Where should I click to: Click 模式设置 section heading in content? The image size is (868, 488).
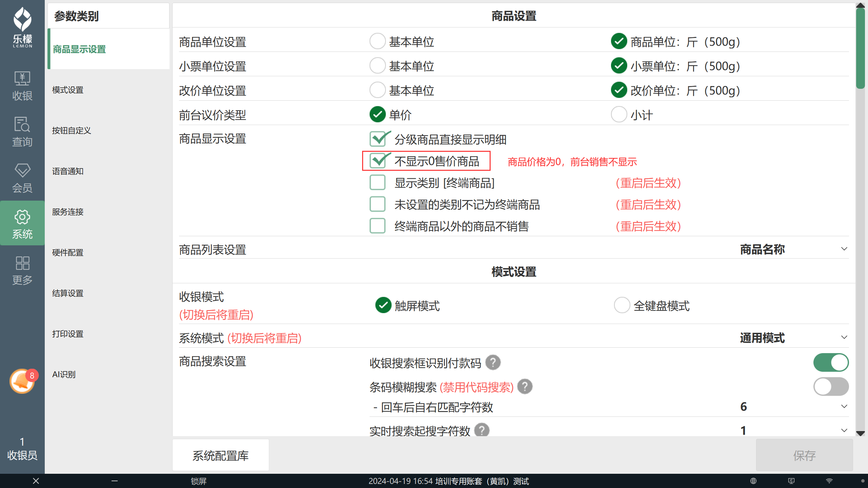coord(514,272)
